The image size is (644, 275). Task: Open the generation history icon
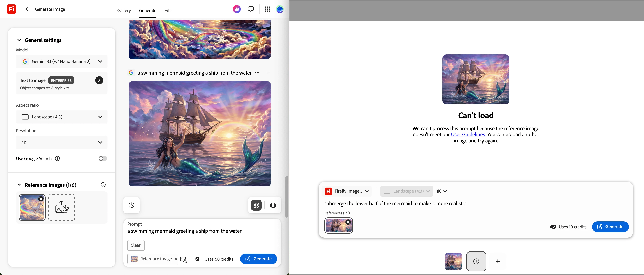pos(131,205)
